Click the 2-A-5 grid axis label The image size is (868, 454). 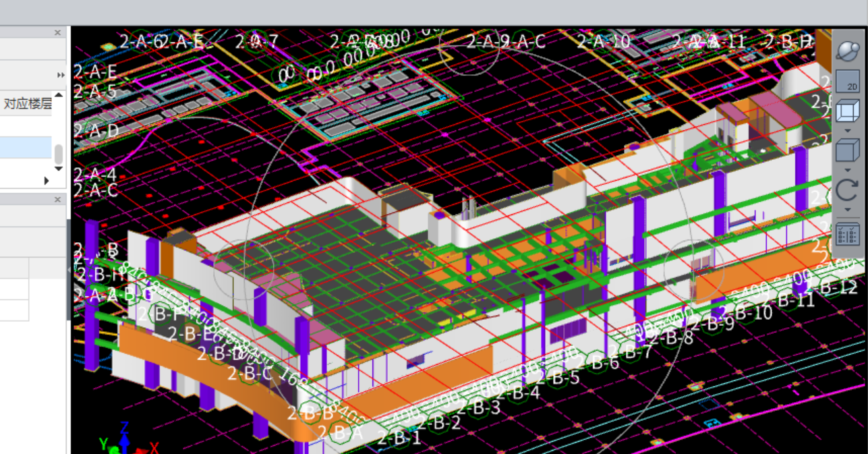94,91
